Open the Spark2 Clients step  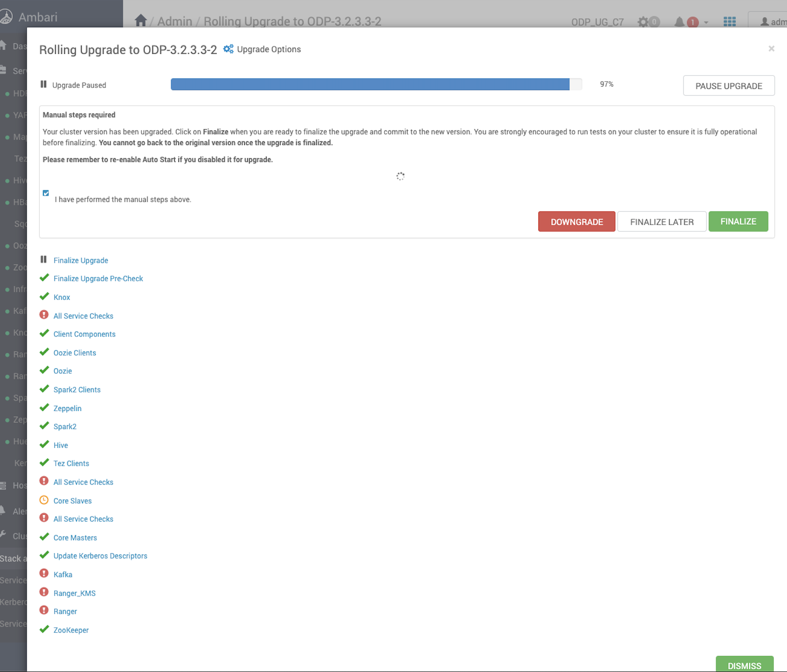coord(77,390)
